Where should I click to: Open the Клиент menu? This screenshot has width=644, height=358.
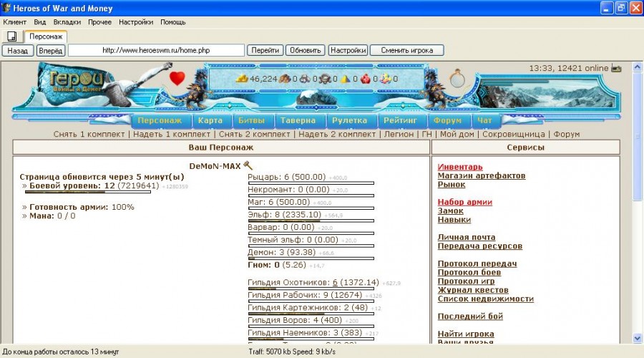(15, 22)
